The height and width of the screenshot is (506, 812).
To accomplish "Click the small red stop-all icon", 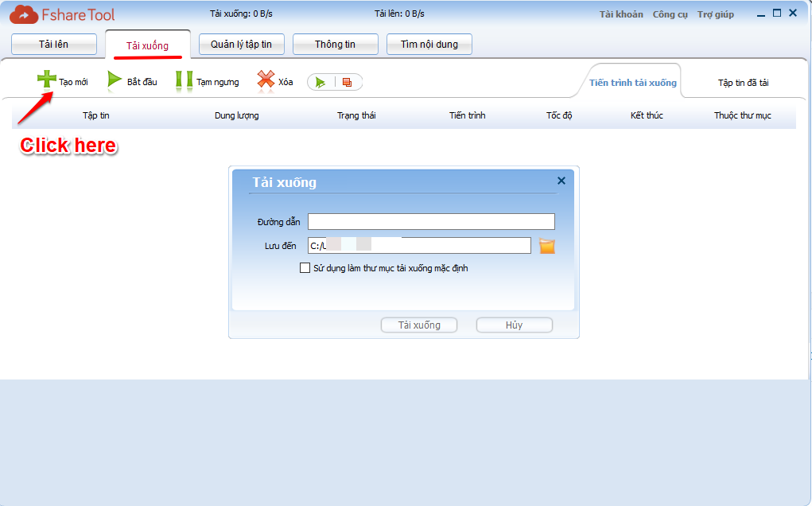I will [347, 82].
